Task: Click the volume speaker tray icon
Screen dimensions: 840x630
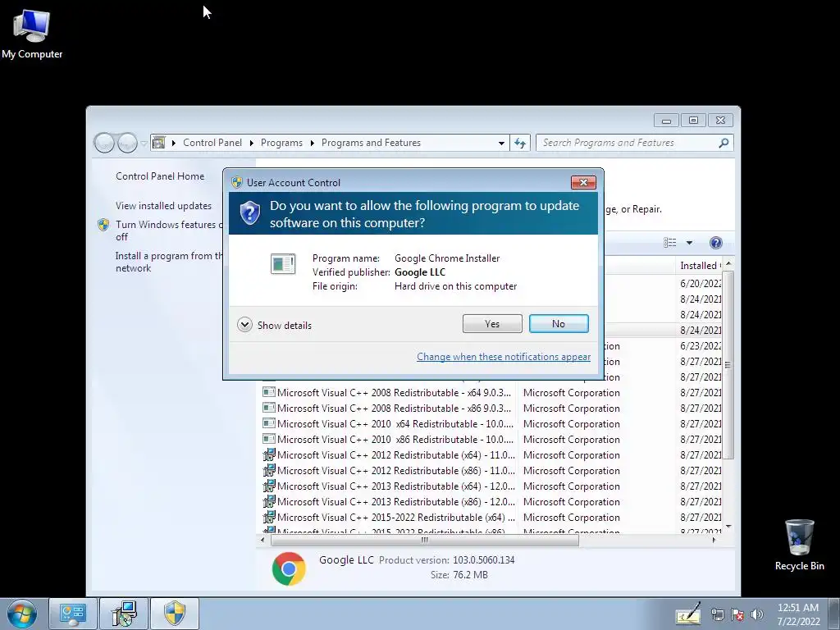Action: click(x=757, y=615)
